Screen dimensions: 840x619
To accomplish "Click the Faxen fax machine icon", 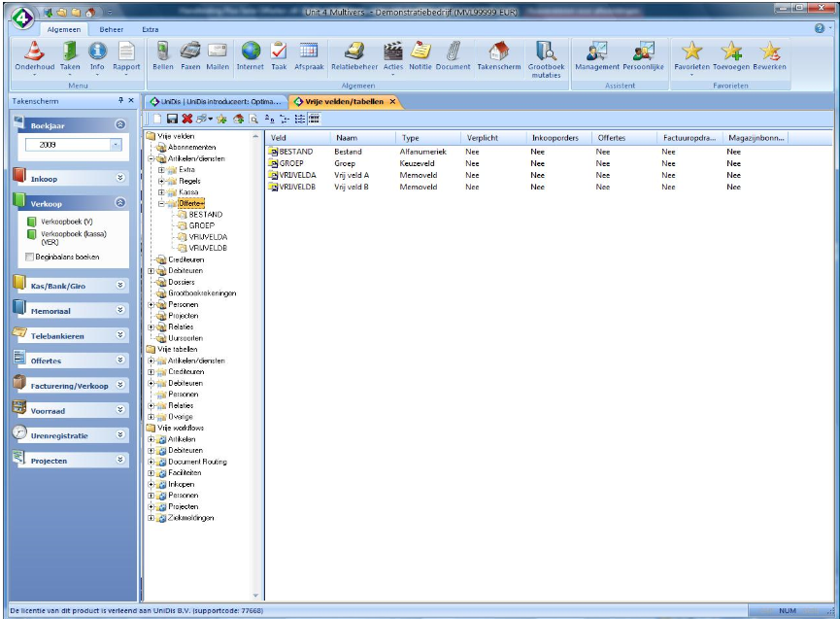I will click(190, 52).
